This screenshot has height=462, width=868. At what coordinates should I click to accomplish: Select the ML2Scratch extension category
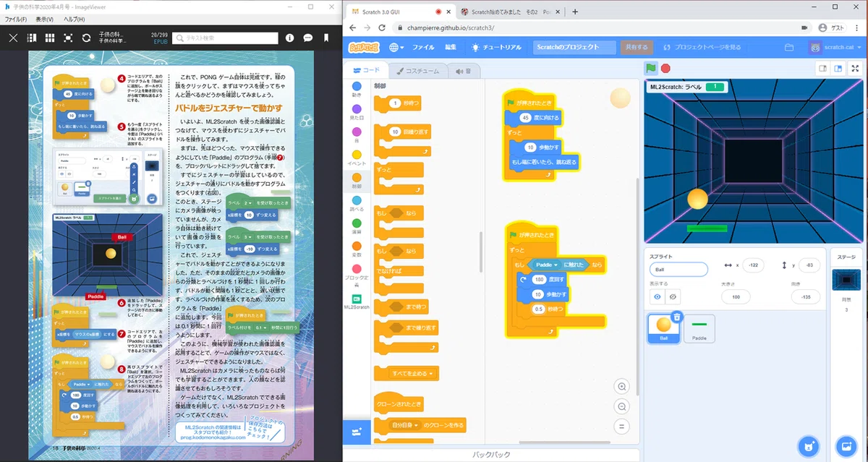357,301
